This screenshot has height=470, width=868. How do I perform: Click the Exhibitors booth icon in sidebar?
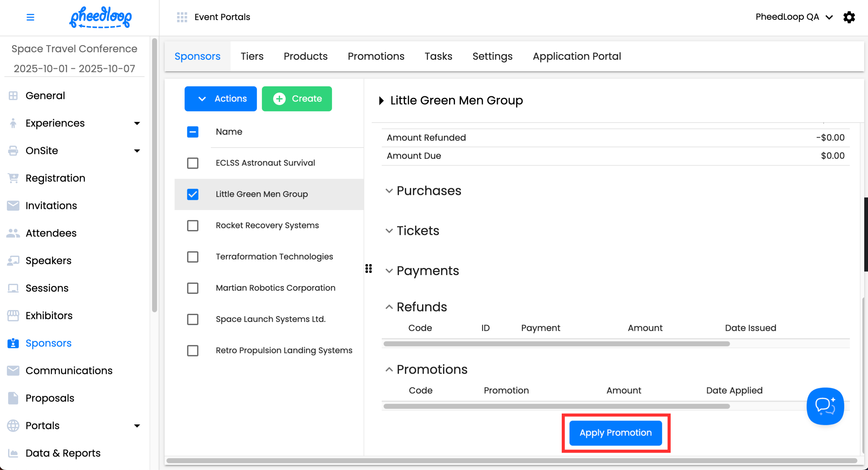(13, 315)
